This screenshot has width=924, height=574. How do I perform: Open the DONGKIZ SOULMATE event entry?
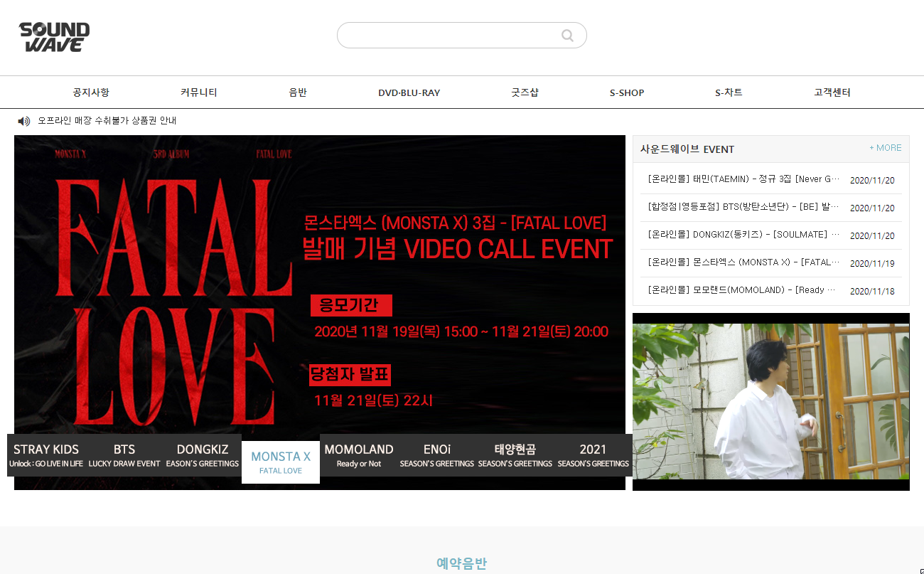pos(743,235)
